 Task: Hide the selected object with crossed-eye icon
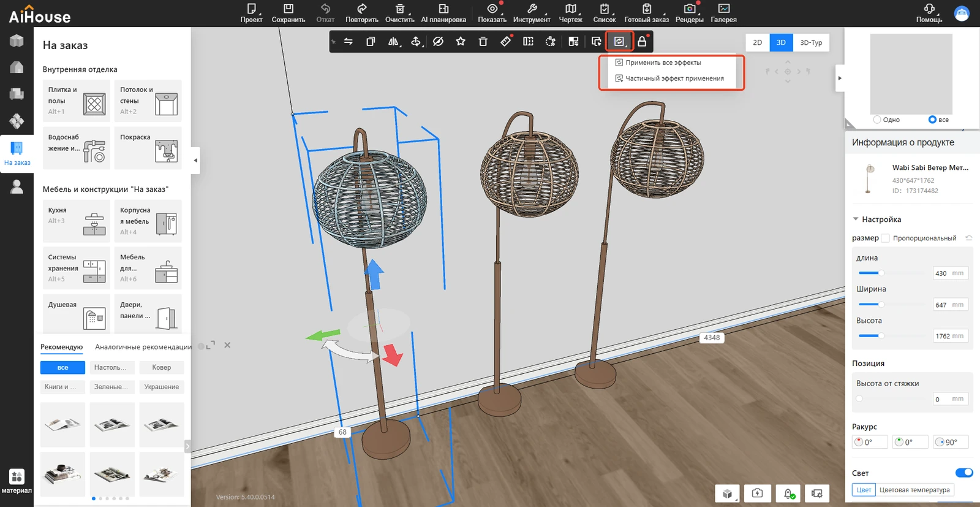(438, 42)
